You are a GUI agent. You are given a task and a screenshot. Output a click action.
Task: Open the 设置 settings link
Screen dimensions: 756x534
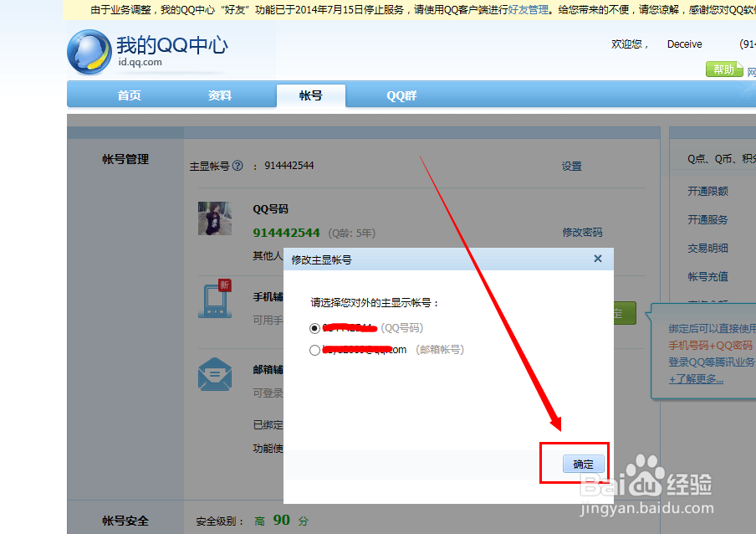[572, 166]
